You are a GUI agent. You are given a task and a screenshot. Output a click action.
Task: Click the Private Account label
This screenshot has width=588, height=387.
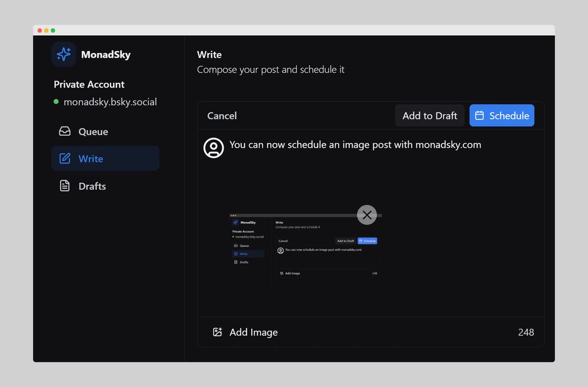(x=89, y=84)
